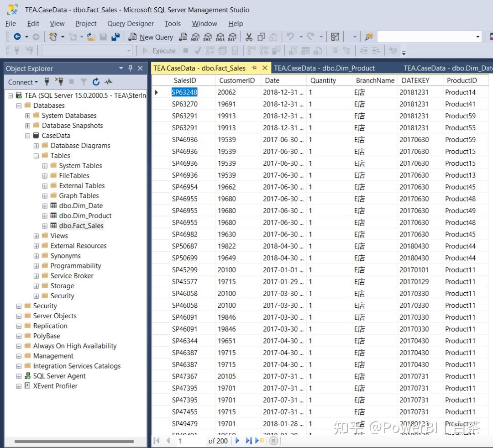Open Object Explorer window position dropdown
This screenshot has width=493, height=448.
pyautogui.click(x=121, y=68)
